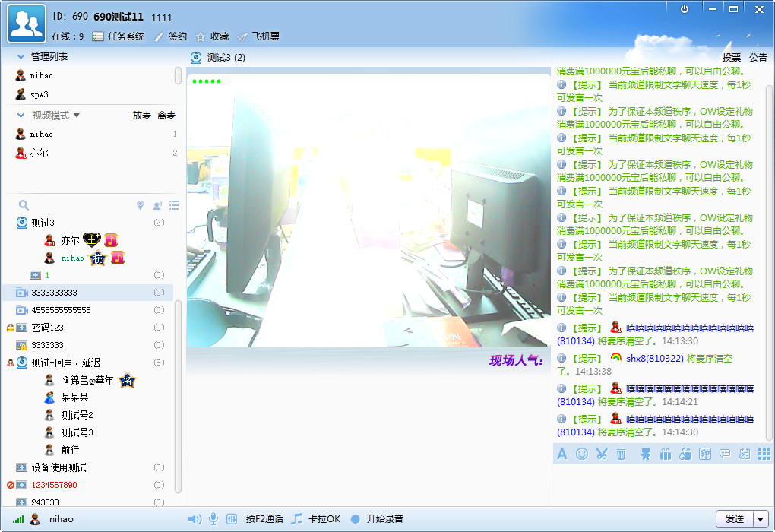Open the timed gift icon with clock
This screenshot has height=532, width=775.
tap(685, 454)
